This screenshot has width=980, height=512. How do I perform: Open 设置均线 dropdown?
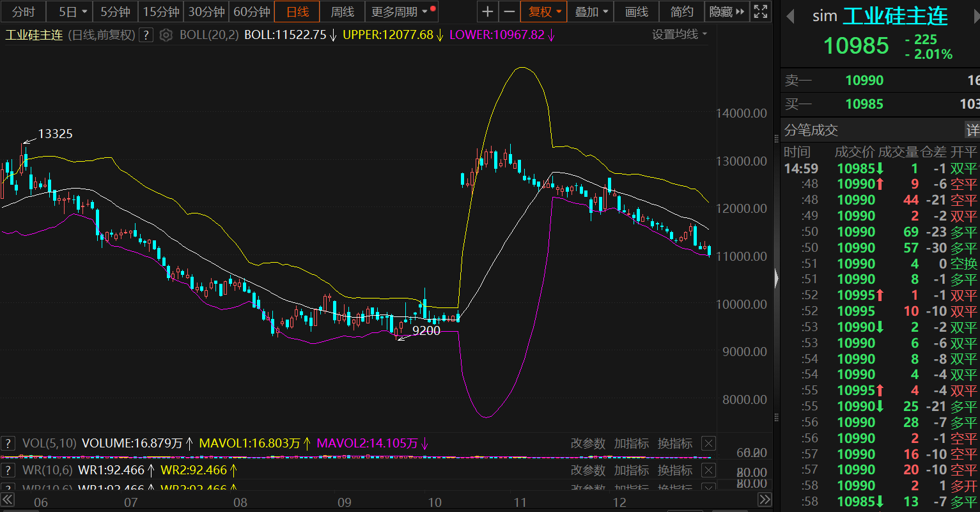(x=680, y=35)
